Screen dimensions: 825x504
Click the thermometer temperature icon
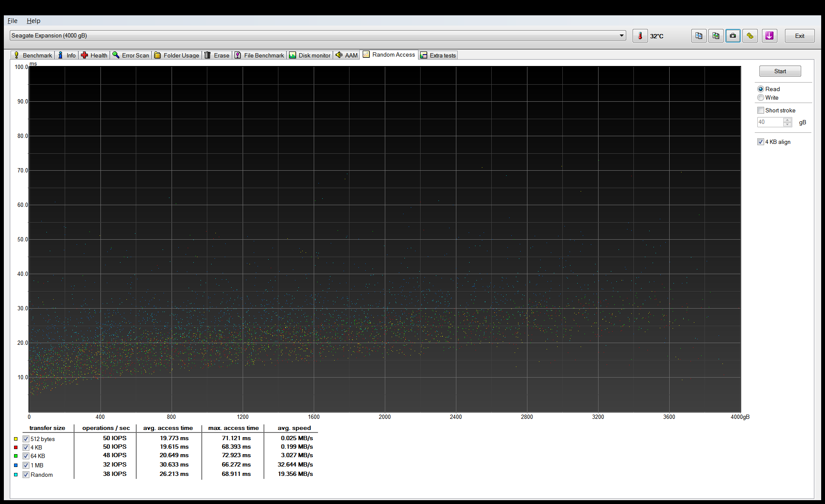pyautogui.click(x=640, y=36)
